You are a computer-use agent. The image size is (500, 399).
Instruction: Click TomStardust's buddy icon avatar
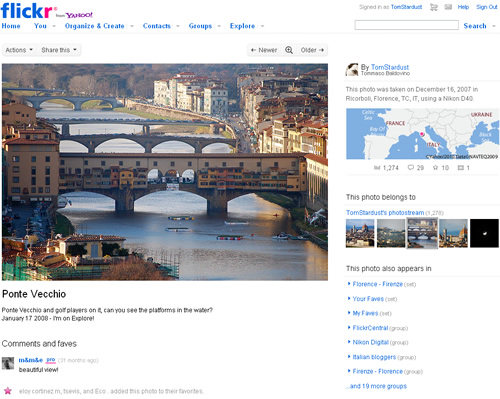(352, 70)
